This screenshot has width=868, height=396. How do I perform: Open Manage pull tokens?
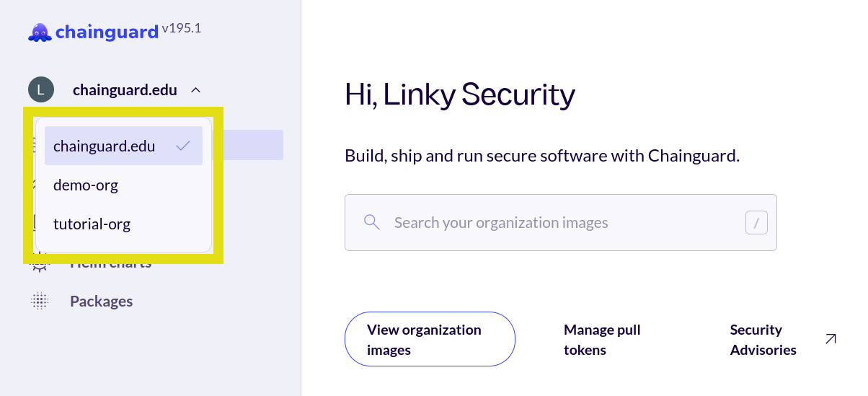(x=602, y=340)
